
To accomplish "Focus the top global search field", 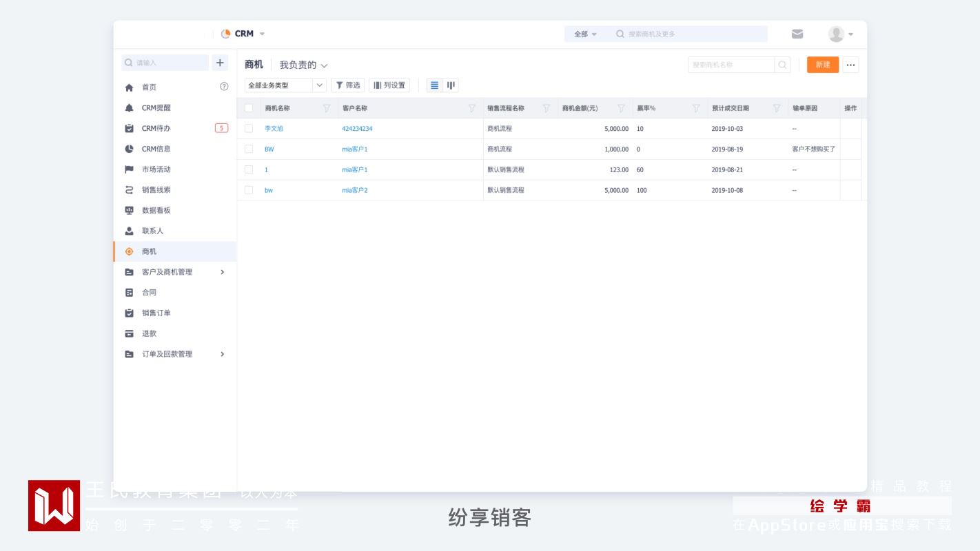I will 689,34.
